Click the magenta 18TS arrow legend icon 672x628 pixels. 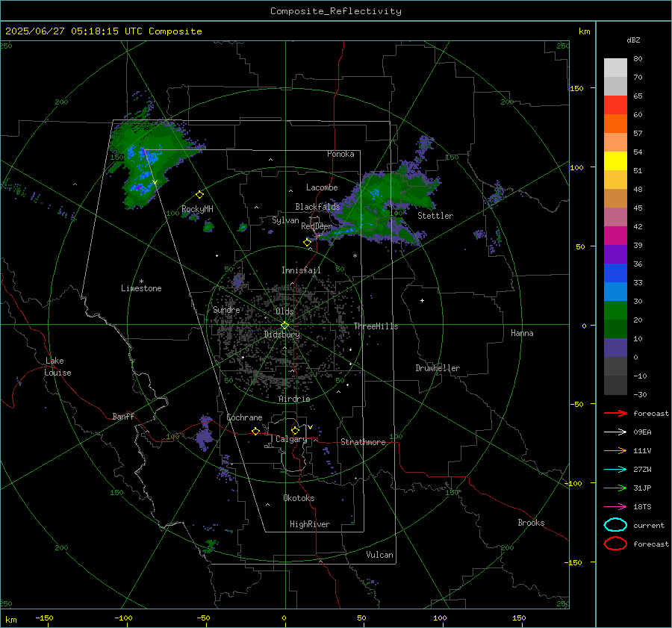pos(615,507)
